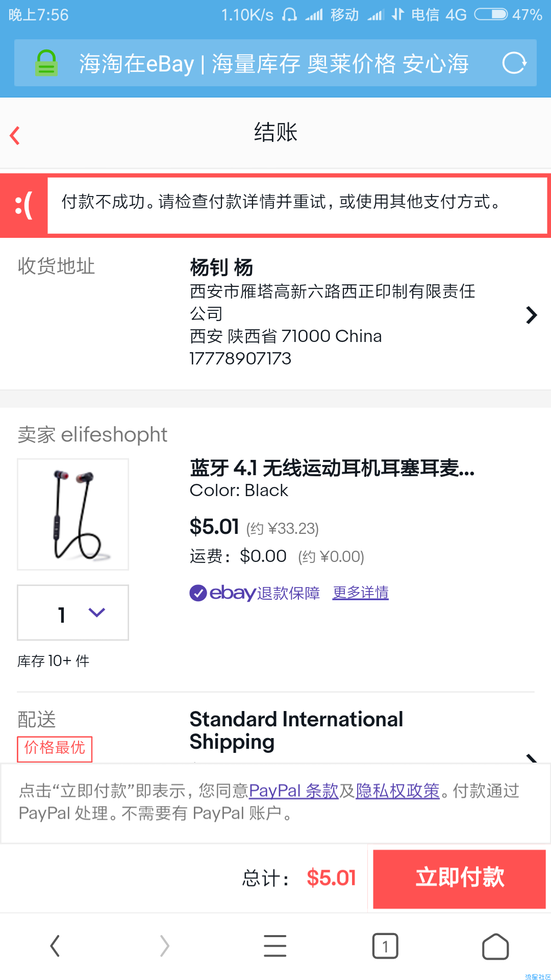
Task: Go back with red arrow beside 结账
Action: [x=15, y=135]
